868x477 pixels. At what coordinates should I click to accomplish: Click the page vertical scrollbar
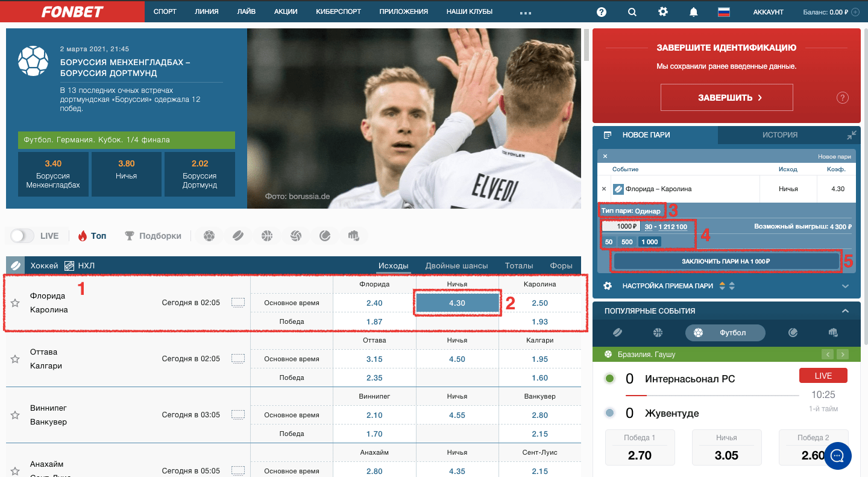coord(586,44)
